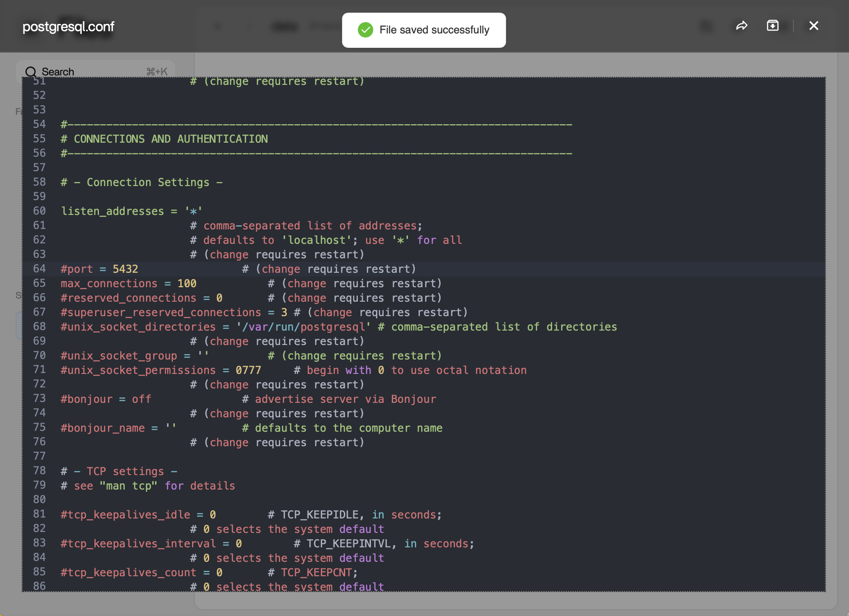Click line number 60 in gutter
The height and width of the screenshot is (616, 849).
click(x=39, y=211)
